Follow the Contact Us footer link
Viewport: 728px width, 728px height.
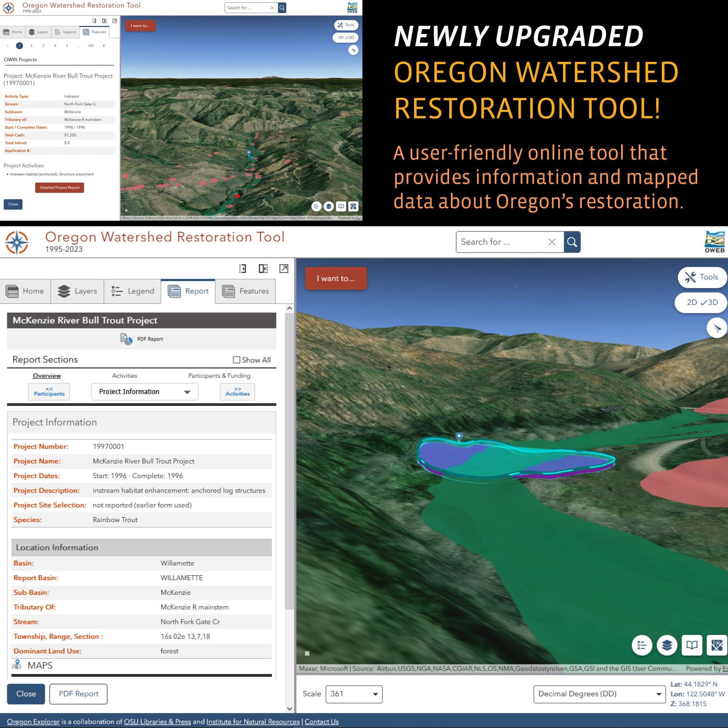click(321, 722)
